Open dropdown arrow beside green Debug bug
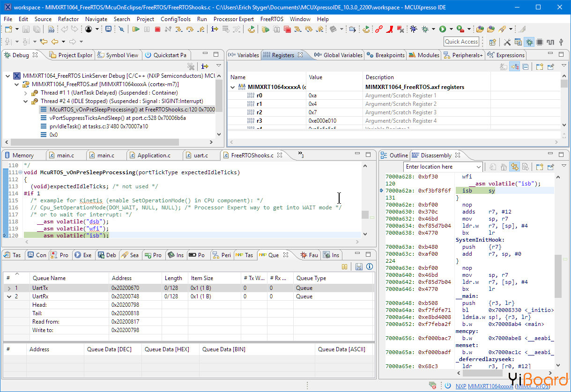571x392 pixels. coord(433,29)
